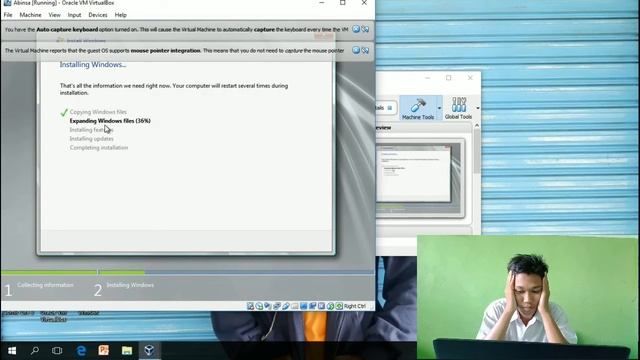Click the shared folders icon in status bar
The image size is (640, 360).
(x=295, y=306)
